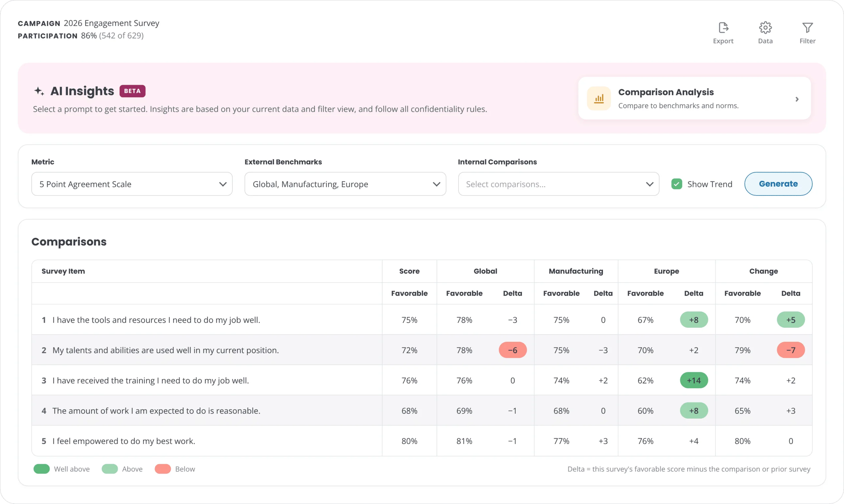
Task: Click the 80% Score in row 5
Action: point(409,441)
